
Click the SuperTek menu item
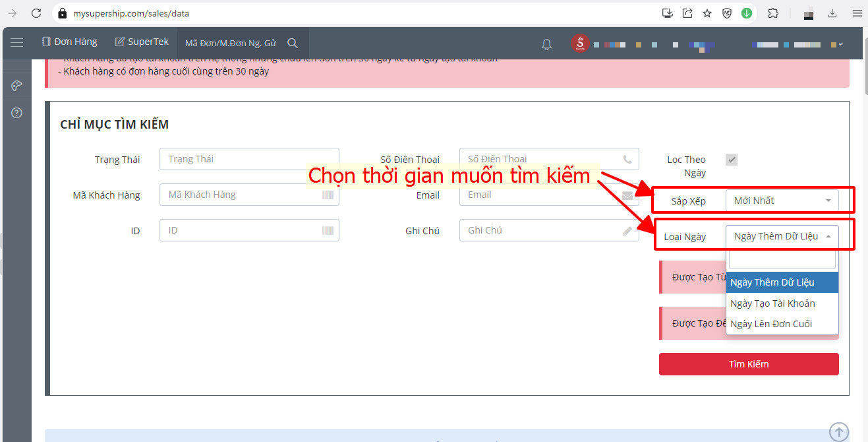[141, 41]
